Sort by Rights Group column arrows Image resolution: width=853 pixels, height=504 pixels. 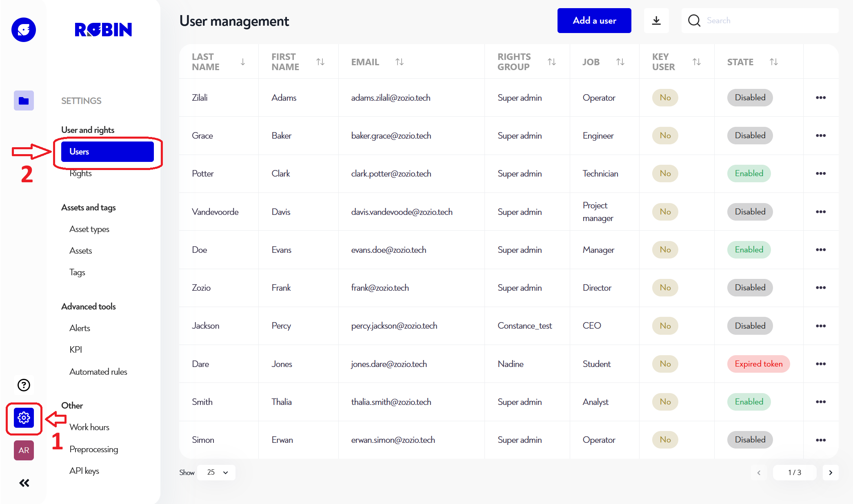tap(552, 62)
